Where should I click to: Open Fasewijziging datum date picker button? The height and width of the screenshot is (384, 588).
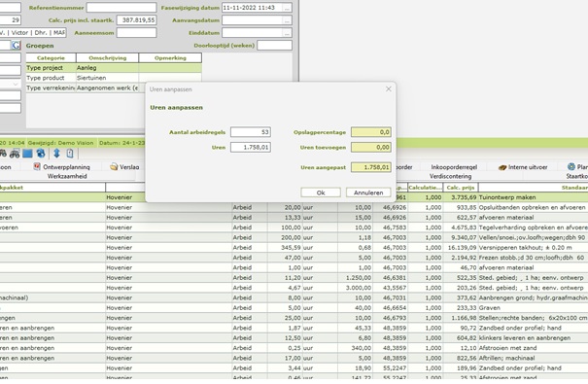[x=287, y=8]
